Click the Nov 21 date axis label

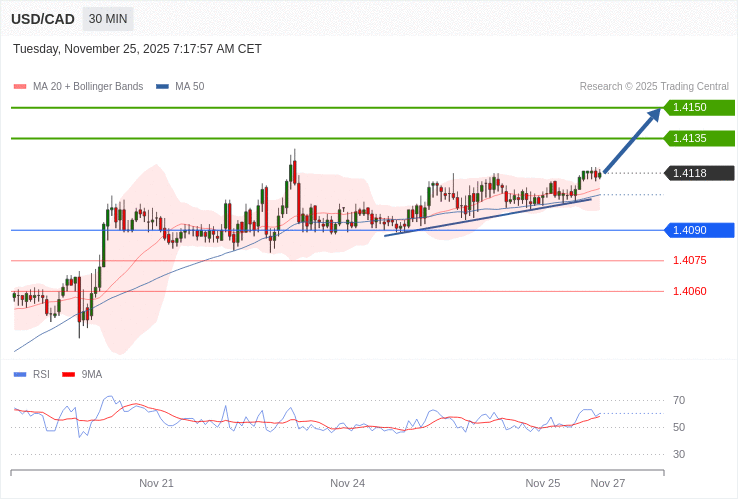pos(156,484)
